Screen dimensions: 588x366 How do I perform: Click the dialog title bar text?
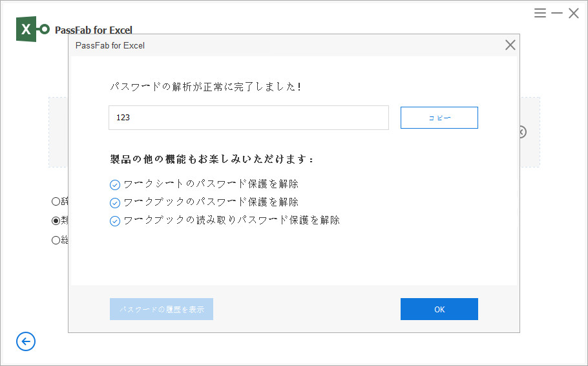(x=110, y=45)
